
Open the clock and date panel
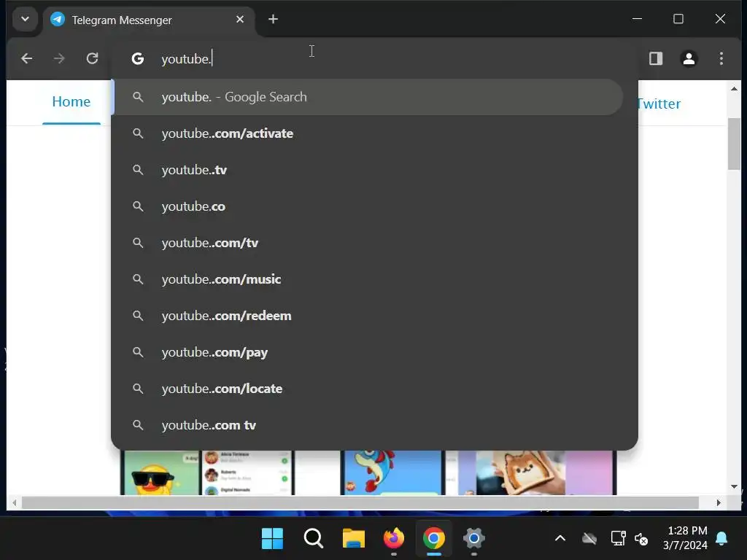point(686,538)
